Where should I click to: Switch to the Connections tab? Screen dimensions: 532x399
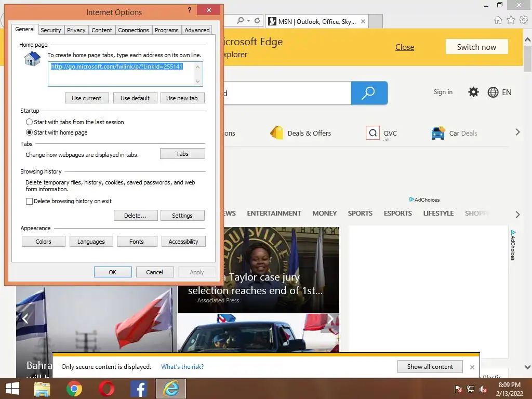click(134, 30)
